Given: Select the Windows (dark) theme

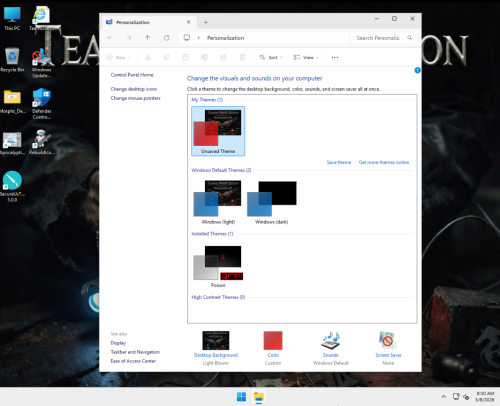Looking at the screenshot, I should tap(272, 202).
